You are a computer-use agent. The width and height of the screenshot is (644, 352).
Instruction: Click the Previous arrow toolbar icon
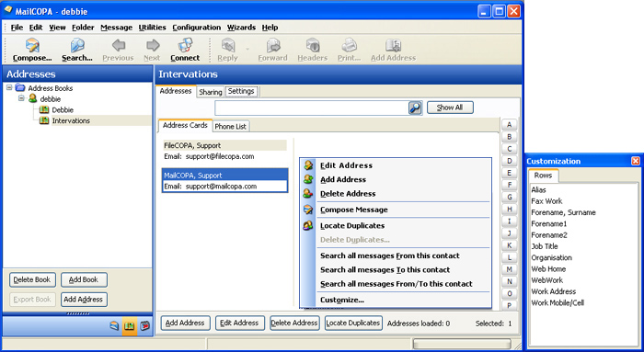coord(119,45)
